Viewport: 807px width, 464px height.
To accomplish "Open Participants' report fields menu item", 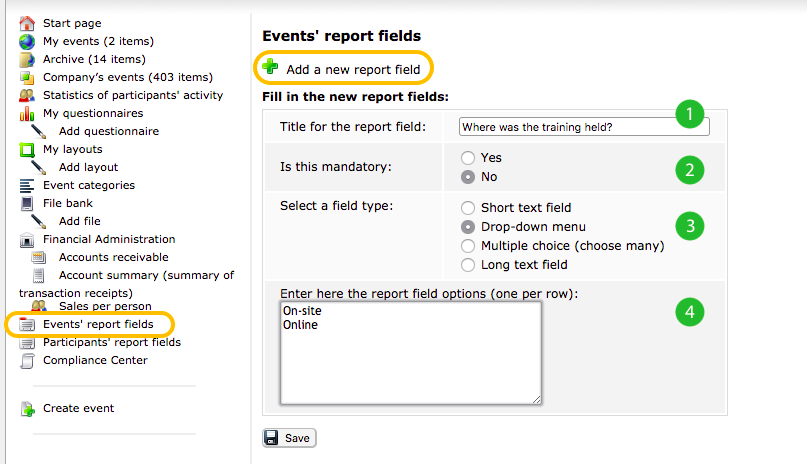I will [x=112, y=342].
